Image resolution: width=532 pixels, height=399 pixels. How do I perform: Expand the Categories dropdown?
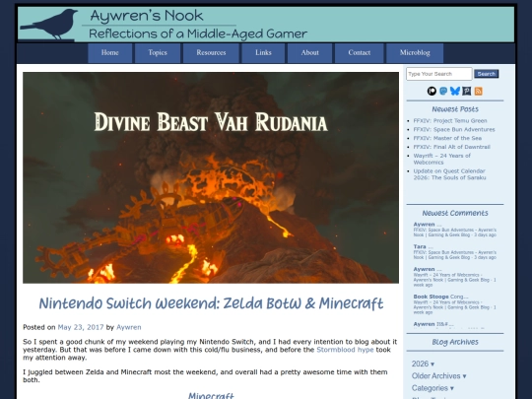pyautogui.click(x=432, y=388)
